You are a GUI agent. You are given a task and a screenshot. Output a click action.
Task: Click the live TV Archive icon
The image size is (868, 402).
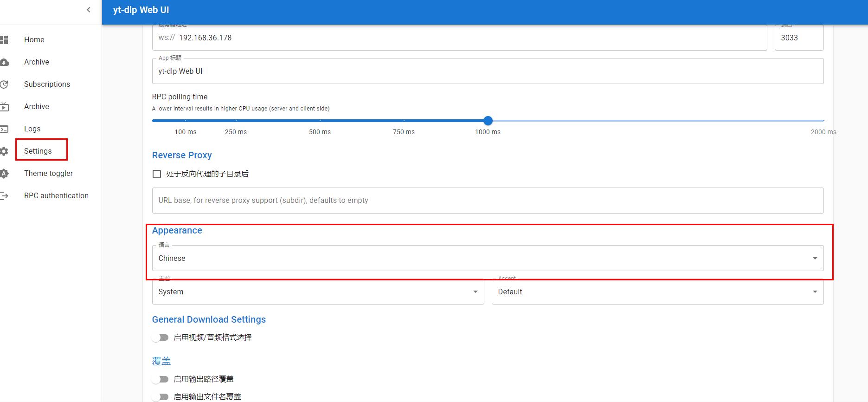[x=4, y=107]
